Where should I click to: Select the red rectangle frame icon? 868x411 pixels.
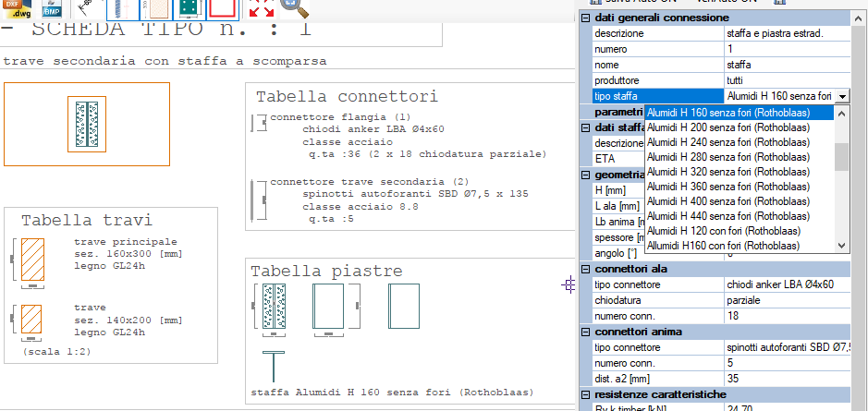click(224, 9)
